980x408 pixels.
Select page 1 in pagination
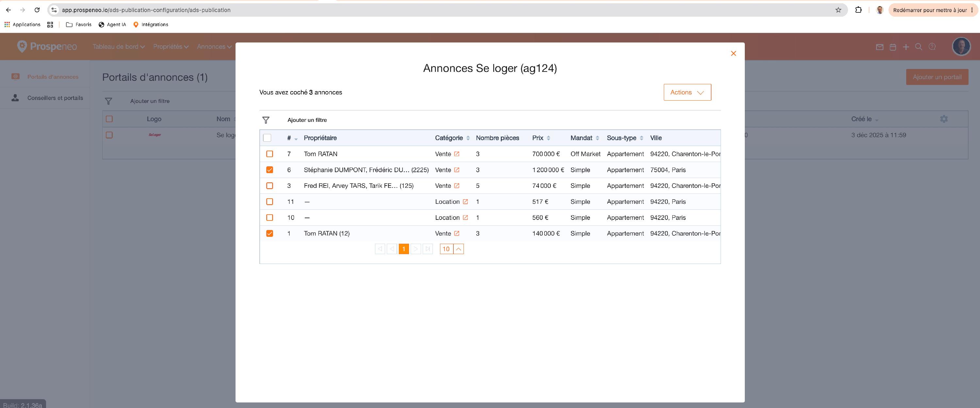tap(404, 249)
